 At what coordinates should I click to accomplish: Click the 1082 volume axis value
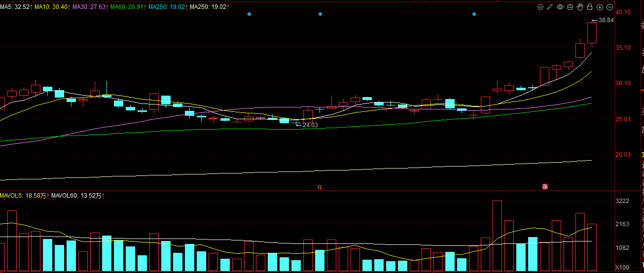(x=623, y=248)
